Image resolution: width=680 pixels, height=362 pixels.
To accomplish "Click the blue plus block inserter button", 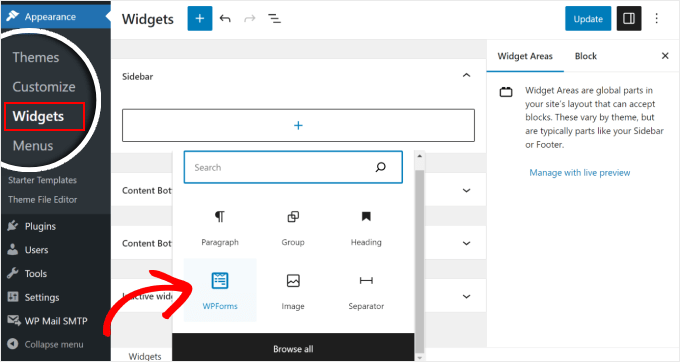I will pos(199,19).
